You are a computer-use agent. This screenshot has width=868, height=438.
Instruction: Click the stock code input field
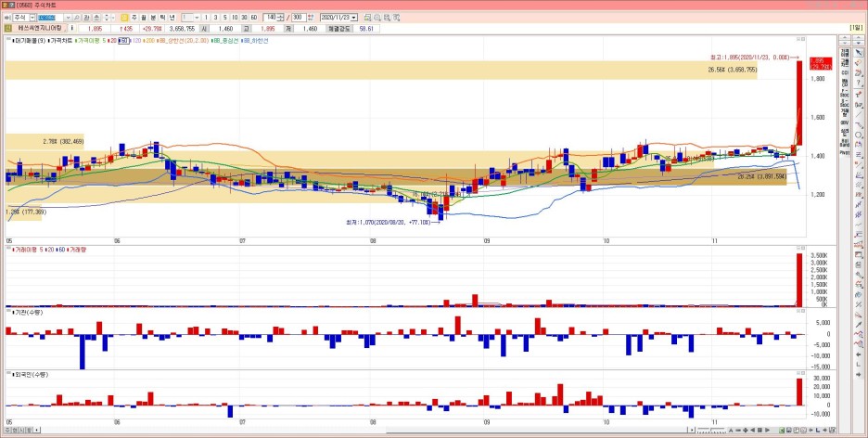click(x=50, y=17)
